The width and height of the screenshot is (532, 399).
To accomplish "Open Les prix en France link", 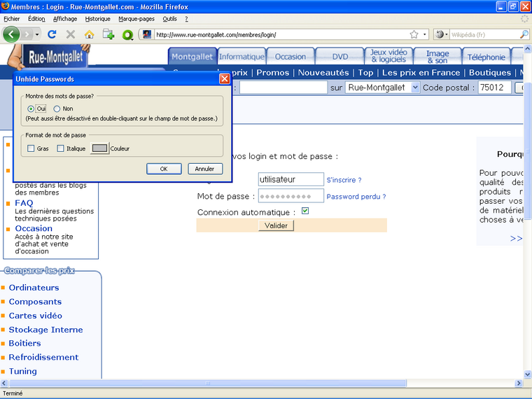I will [421, 73].
